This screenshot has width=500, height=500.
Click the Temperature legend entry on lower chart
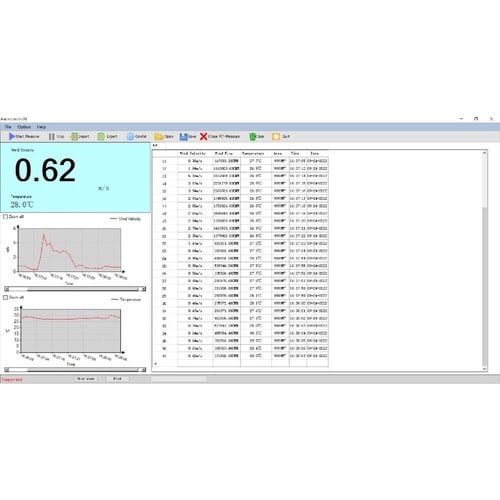click(x=126, y=300)
